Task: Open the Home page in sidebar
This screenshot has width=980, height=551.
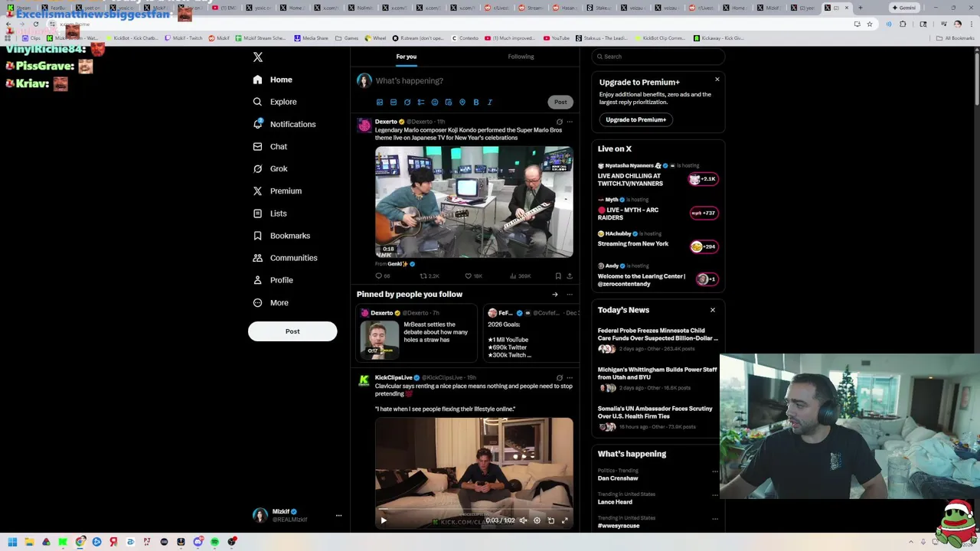Action: coord(273,80)
